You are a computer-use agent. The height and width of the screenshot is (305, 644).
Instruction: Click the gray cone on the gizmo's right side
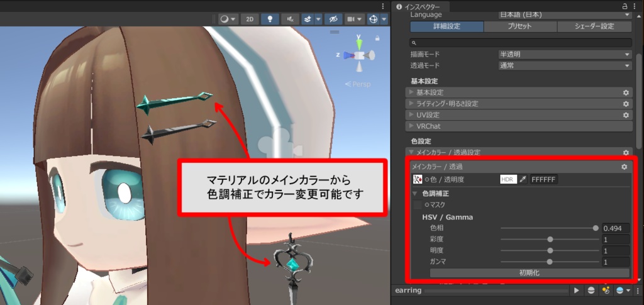point(370,55)
